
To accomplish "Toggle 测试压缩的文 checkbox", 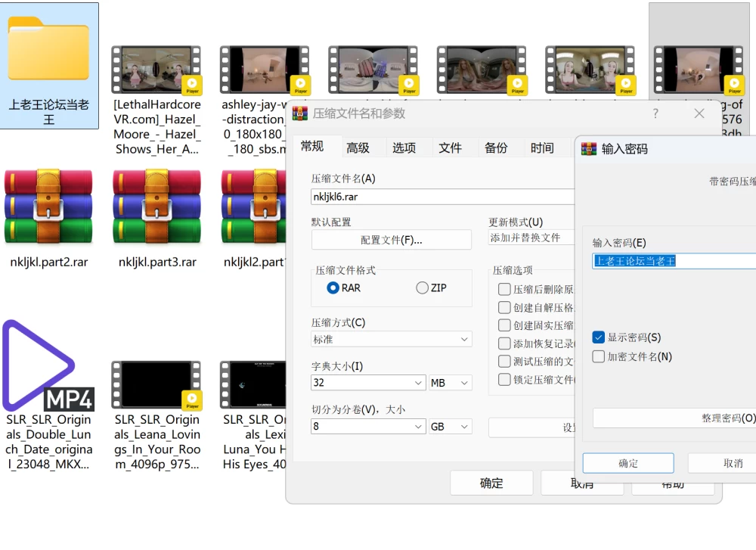I will pyautogui.click(x=504, y=362).
